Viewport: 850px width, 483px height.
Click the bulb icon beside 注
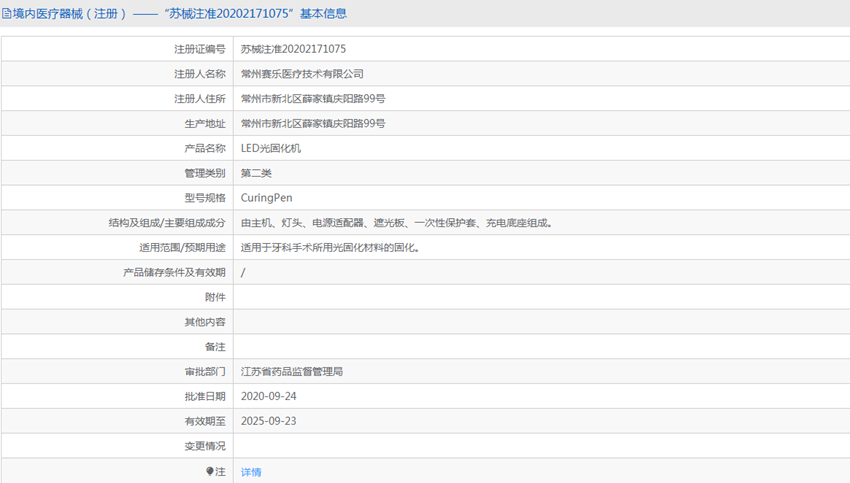210,472
